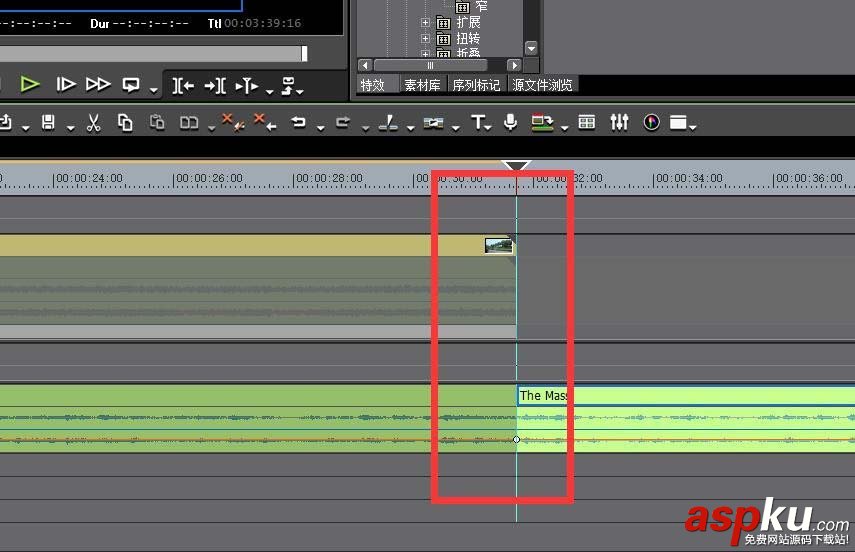The height and width of the screenshot is (552, 855).
Task: Create a title with the T icon
Action: [x=478, y=122]
